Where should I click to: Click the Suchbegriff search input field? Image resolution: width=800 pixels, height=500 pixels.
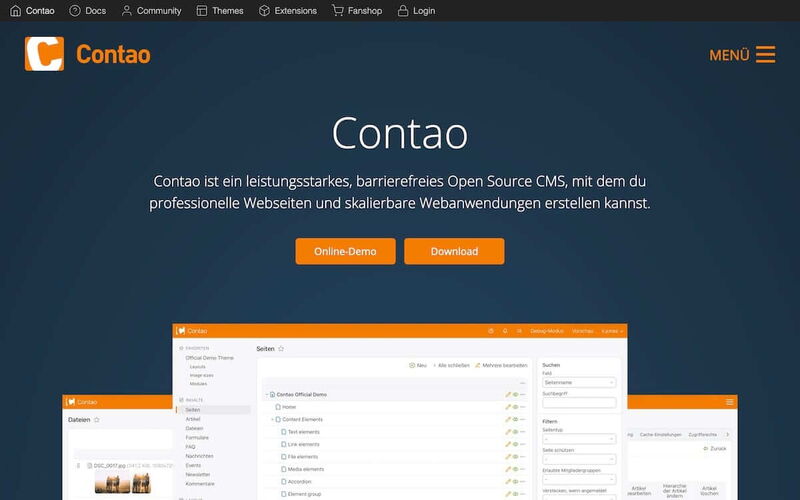(x=579, y=403)
